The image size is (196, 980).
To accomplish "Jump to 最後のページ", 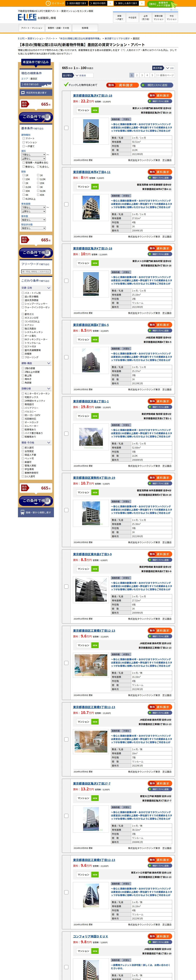I will click(x=165, y=75).
